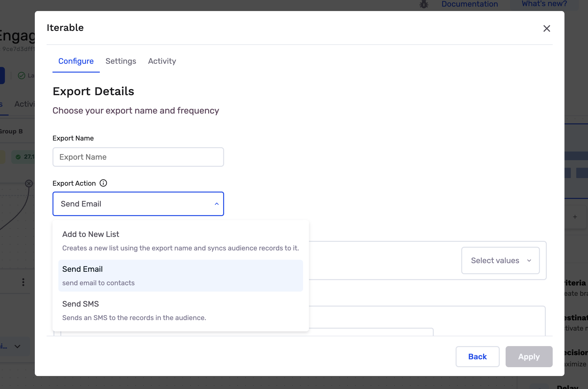The image size is (588, 389).
Task: Click the 'Choose your export name and frequency' text
Action: point(136,111)
